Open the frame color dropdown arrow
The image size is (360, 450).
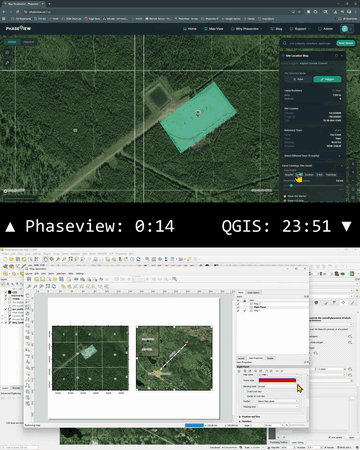click(x=298, y=380)
